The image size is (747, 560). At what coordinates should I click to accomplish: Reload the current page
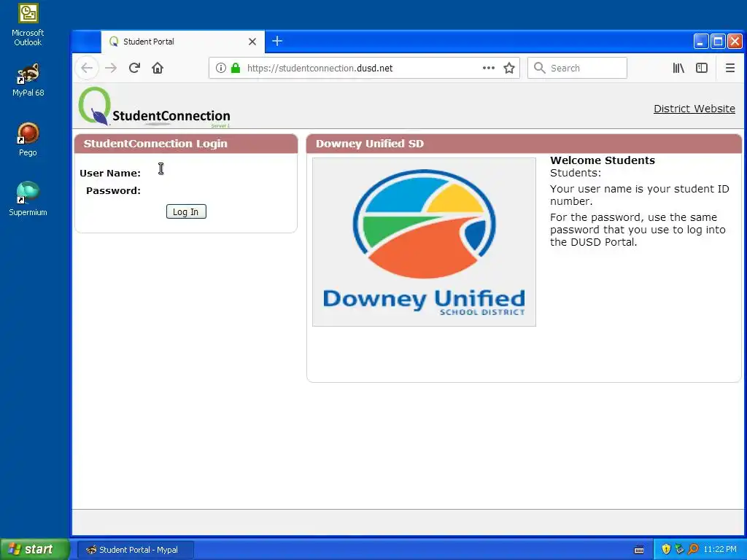[x=134, y=68]
